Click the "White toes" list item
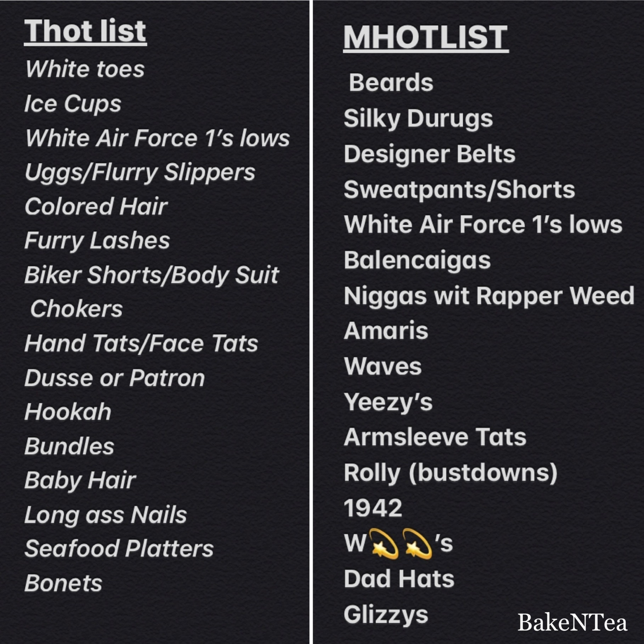This screenshot has width=644, height=644. [x=85, y=69]
